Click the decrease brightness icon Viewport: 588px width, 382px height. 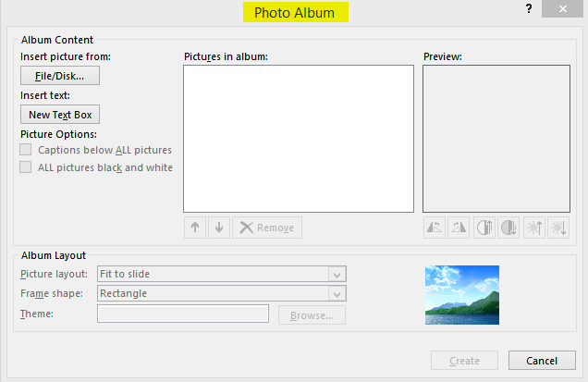point(557,228)
